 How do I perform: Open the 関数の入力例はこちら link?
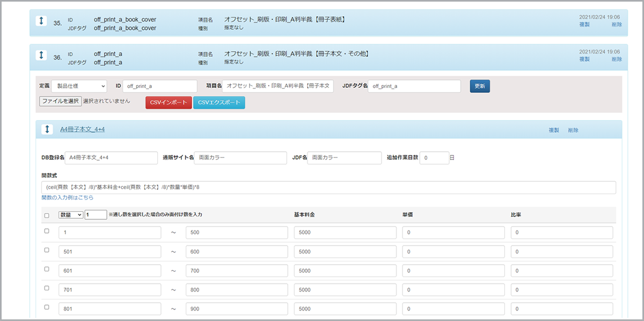pos(67,198)
